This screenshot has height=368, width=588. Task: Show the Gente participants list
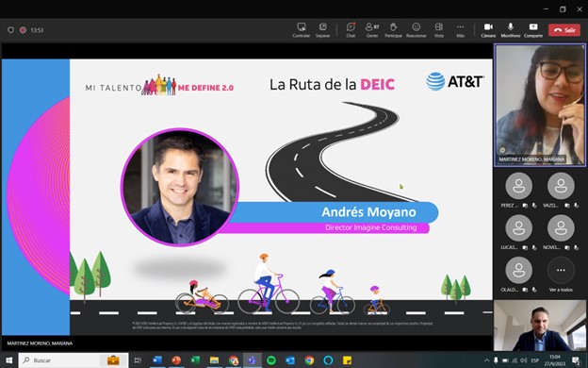372,30
